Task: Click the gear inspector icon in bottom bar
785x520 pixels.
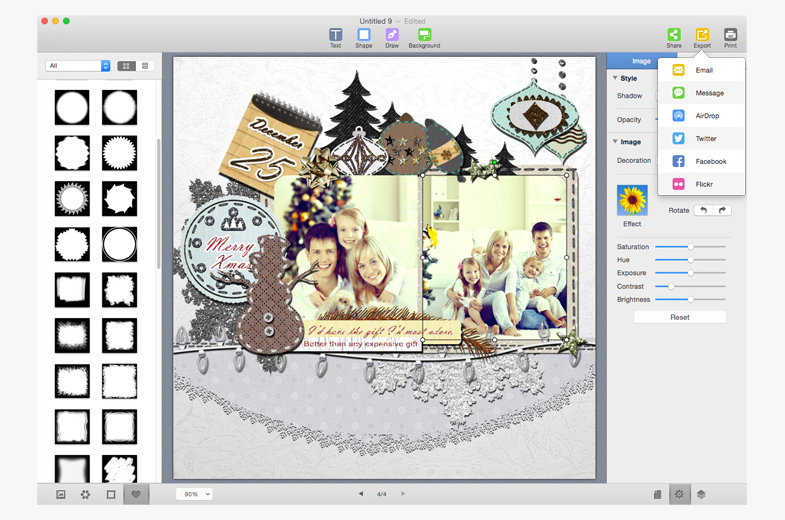Action: (679, 494)
